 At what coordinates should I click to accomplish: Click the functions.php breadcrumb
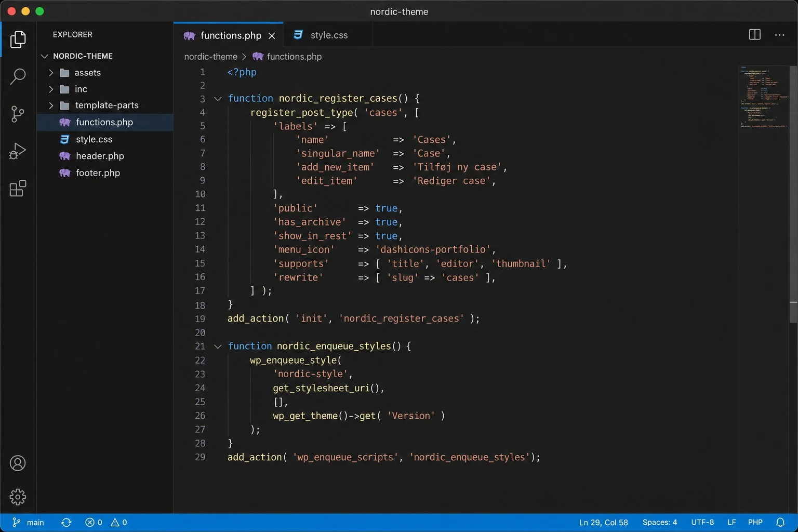coord(287,57)
